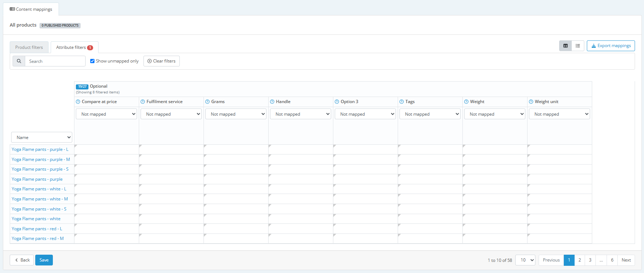Open the Content mappings tab
The image size is (644, 273).
31,9
